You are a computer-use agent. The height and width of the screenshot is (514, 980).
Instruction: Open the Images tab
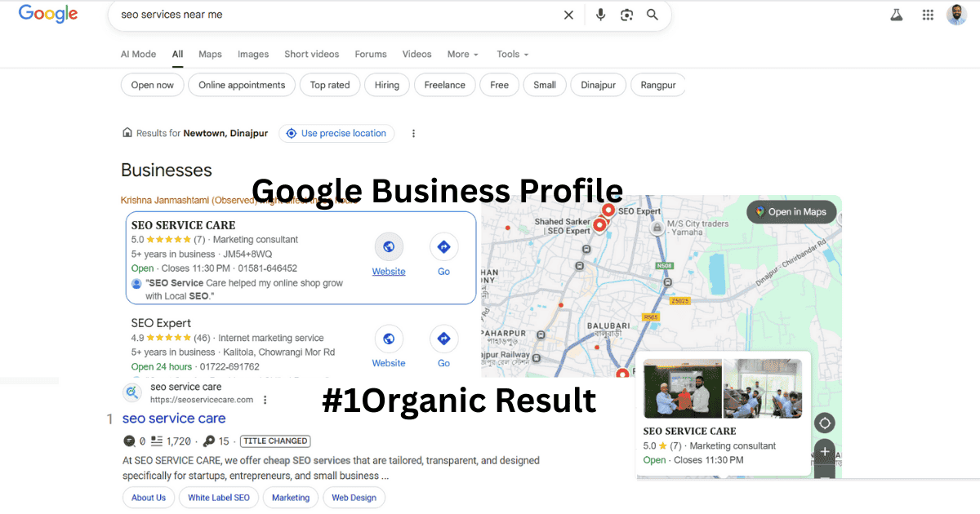point(253,54)
